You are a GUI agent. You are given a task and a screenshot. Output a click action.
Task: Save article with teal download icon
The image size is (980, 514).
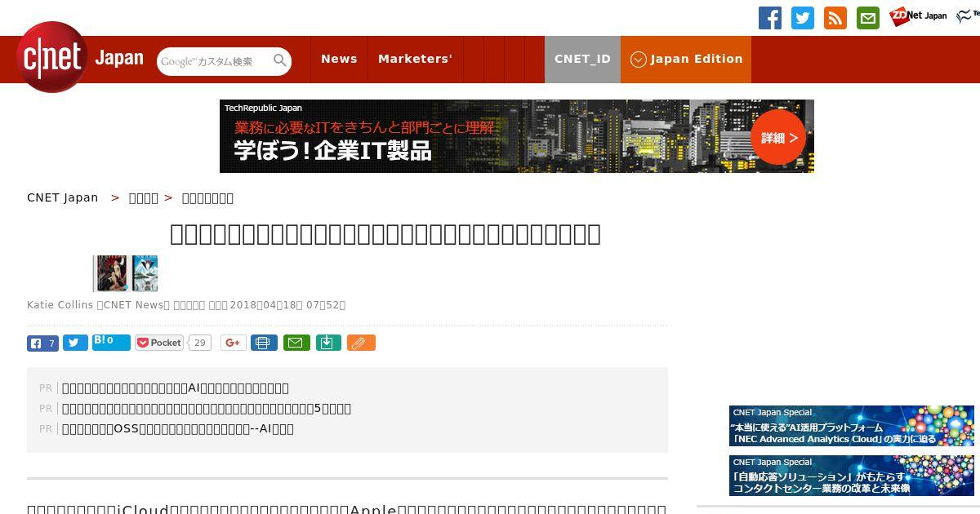pyautogui.click(x=327, y=343)
